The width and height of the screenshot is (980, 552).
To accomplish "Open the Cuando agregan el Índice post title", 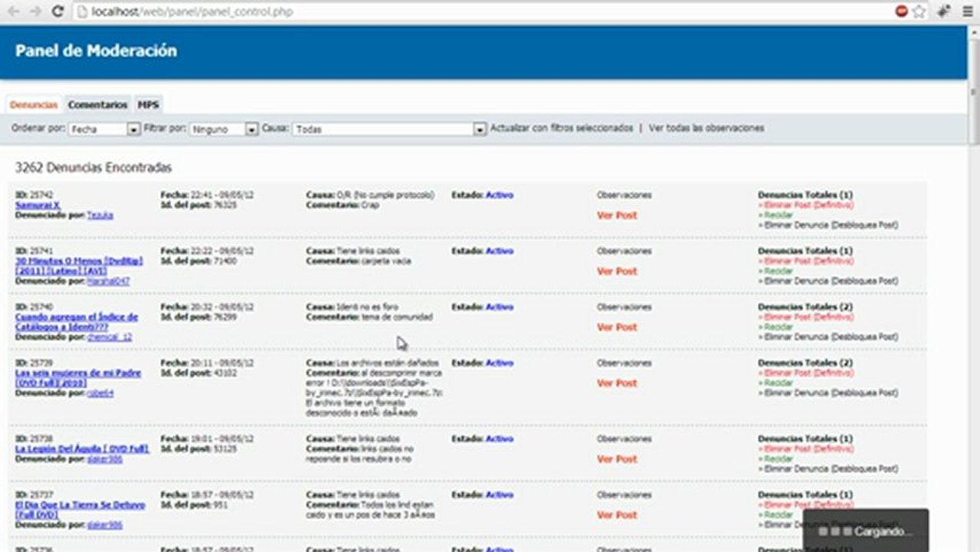I will point(77,322).
